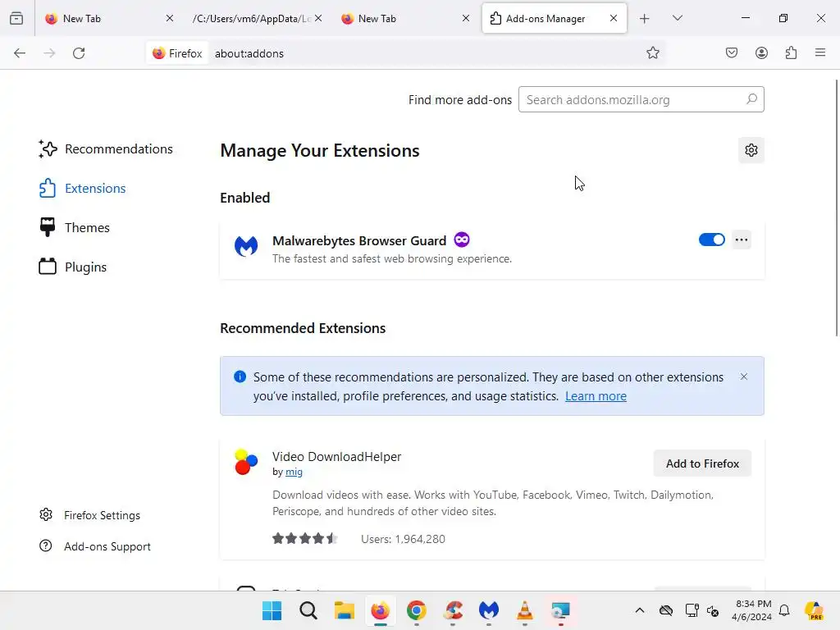Open the Save to Pocket icon
The image size is (840, 630).
732,52
